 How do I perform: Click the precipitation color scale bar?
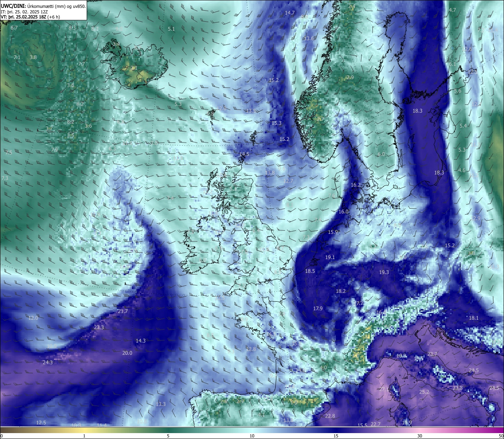click(x=252, y=430)
